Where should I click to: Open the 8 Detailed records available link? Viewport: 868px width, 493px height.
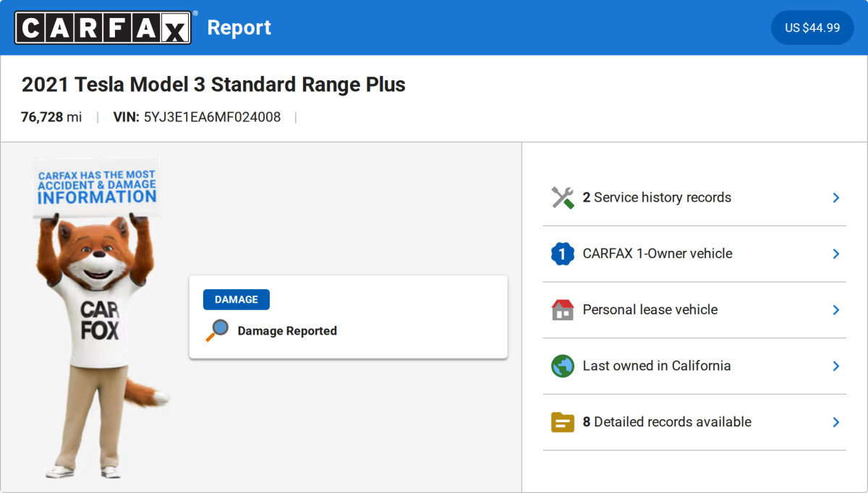667,422
